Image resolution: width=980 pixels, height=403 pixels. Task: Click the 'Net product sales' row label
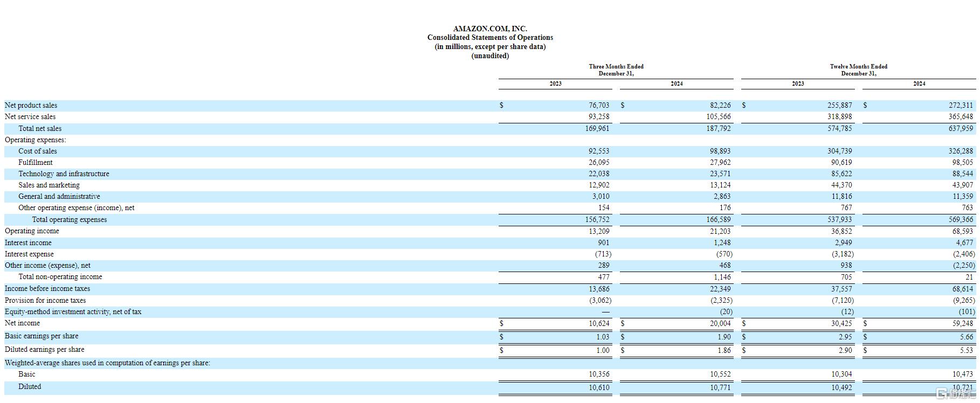[31, 106]
